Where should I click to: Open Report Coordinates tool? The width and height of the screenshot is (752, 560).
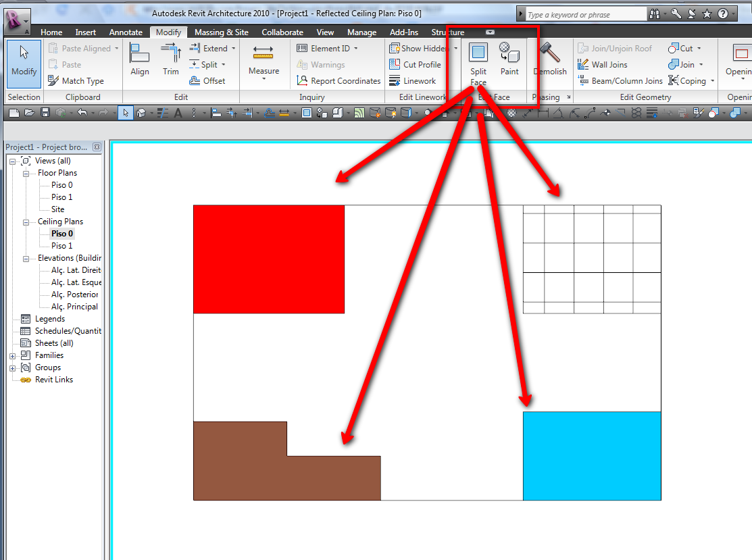click(339, 81)
